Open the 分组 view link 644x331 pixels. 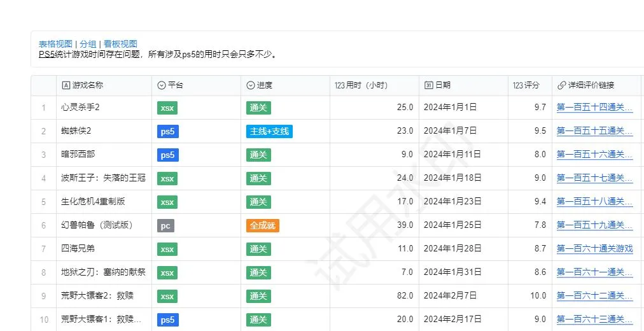click(88, 44)
